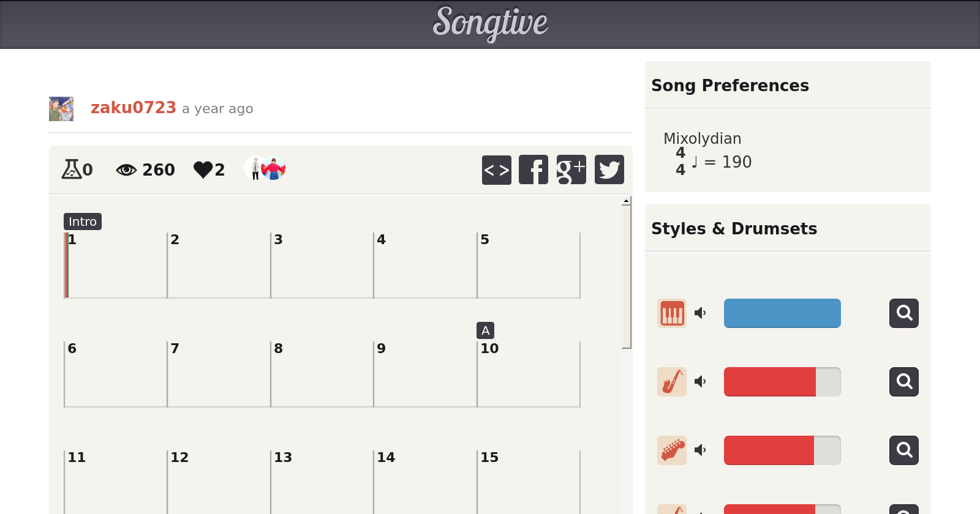Open zaku0723 user profile link
Viewport: 980px width, 514px height.
coord(134,108)
